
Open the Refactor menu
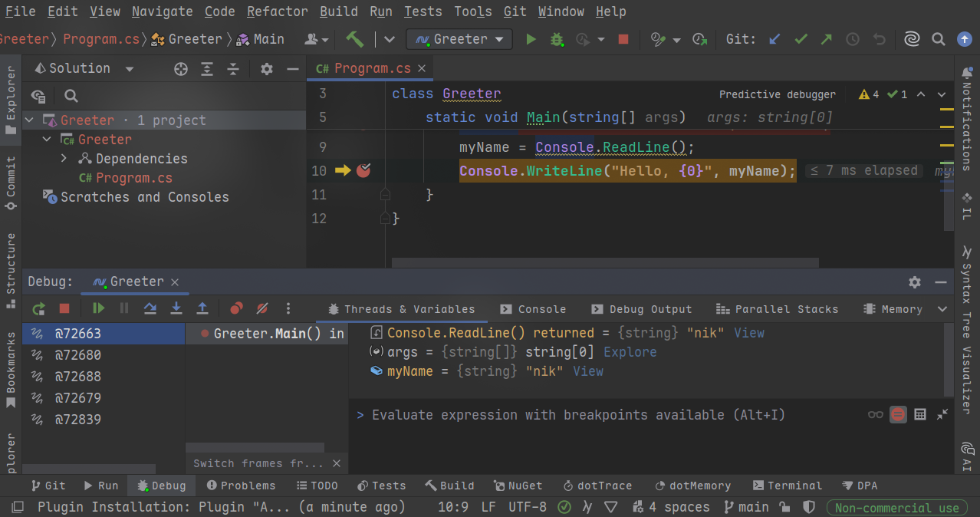click(x=278, y=12)
